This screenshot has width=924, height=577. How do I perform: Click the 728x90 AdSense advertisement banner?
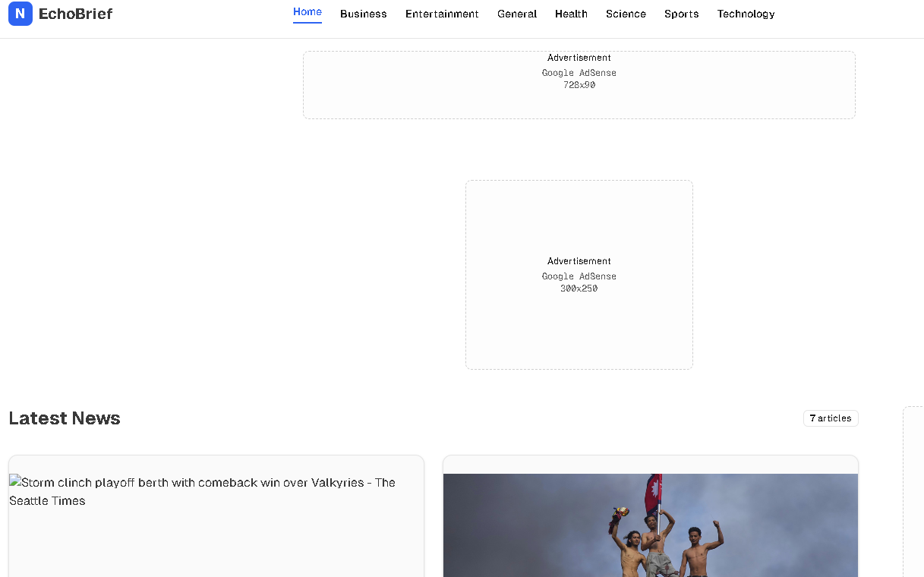[579, 85]
